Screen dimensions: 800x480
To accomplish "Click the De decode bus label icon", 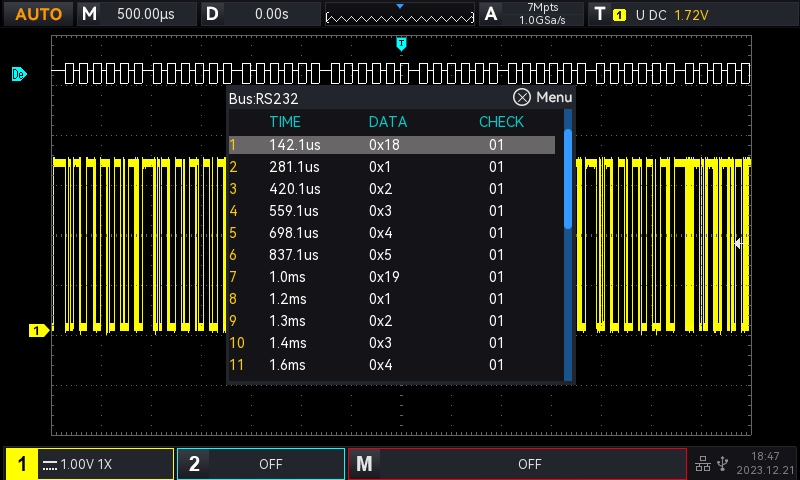I will [18, 74].
